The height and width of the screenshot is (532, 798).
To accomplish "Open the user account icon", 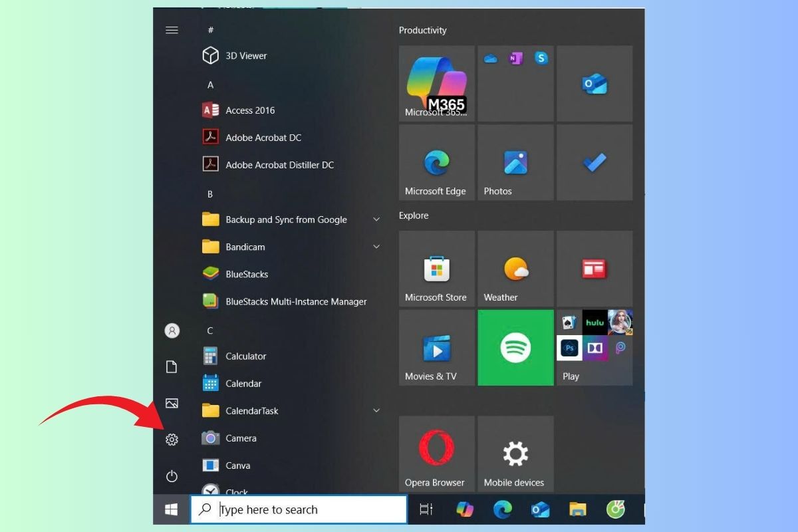I will pos(172,331).
